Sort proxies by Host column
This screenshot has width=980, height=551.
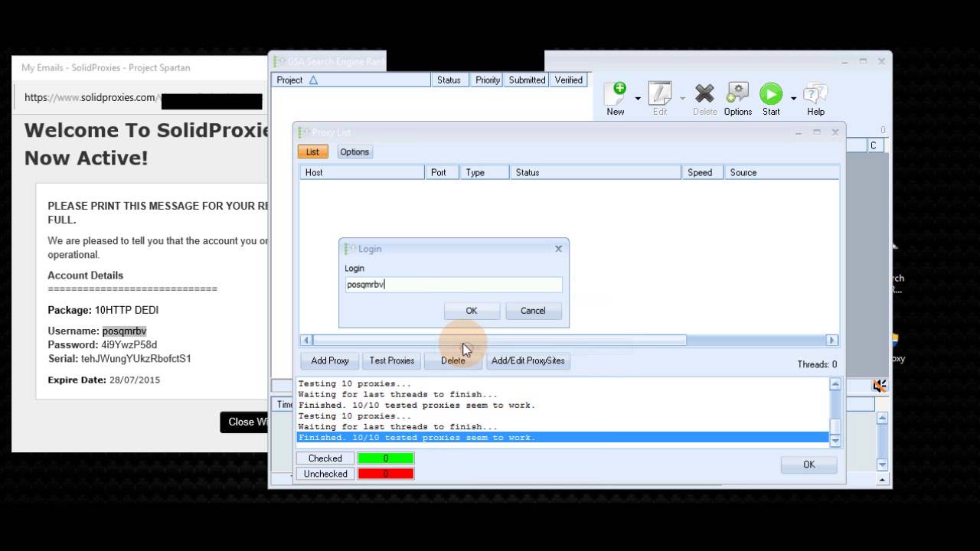click(361, 172)
